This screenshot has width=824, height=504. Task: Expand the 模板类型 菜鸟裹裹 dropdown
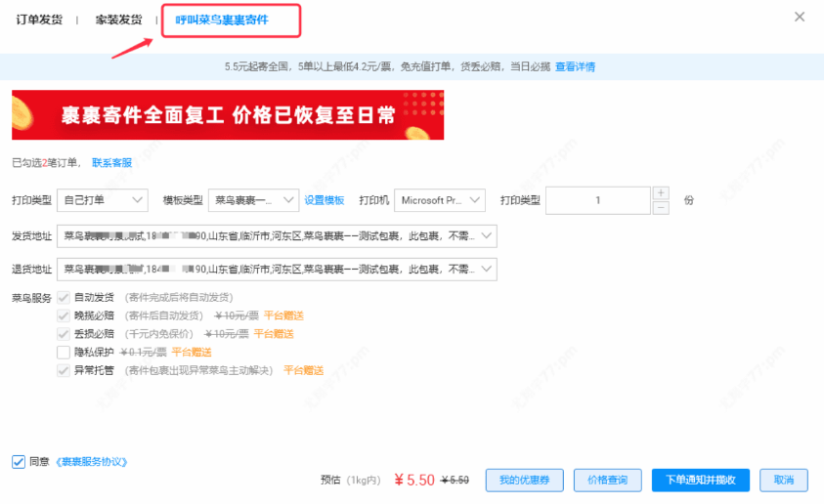[254, 200]
